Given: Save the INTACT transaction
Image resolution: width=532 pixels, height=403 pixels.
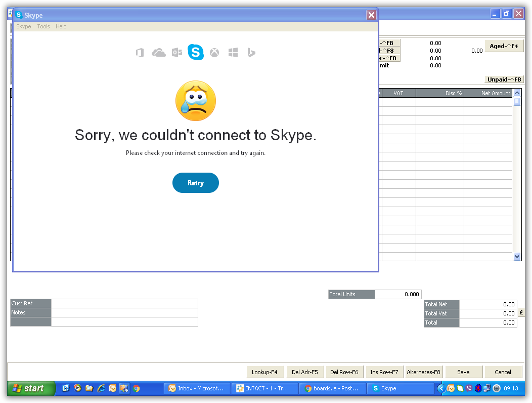Looking at the screenshot, I should (x=463, y=372).
